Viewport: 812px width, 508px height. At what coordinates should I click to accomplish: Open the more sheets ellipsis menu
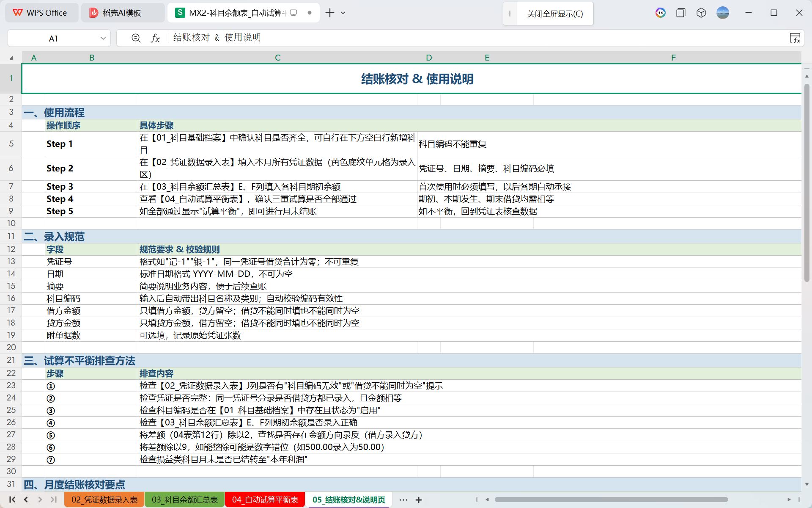point(403,500)
